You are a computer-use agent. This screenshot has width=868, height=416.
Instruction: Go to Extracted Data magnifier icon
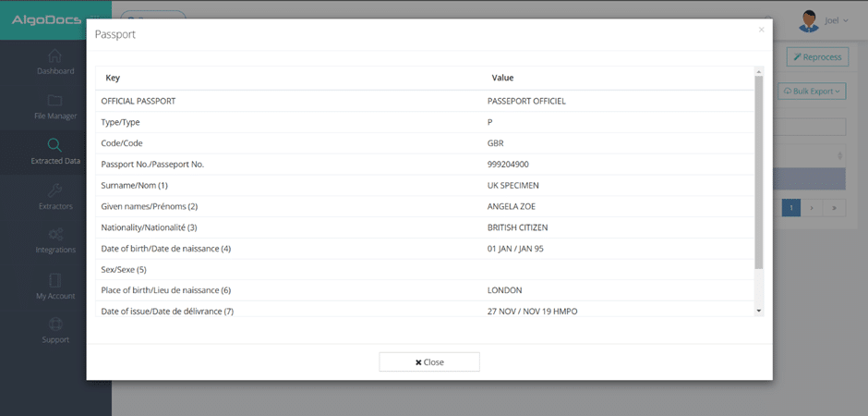coord(55,145)
